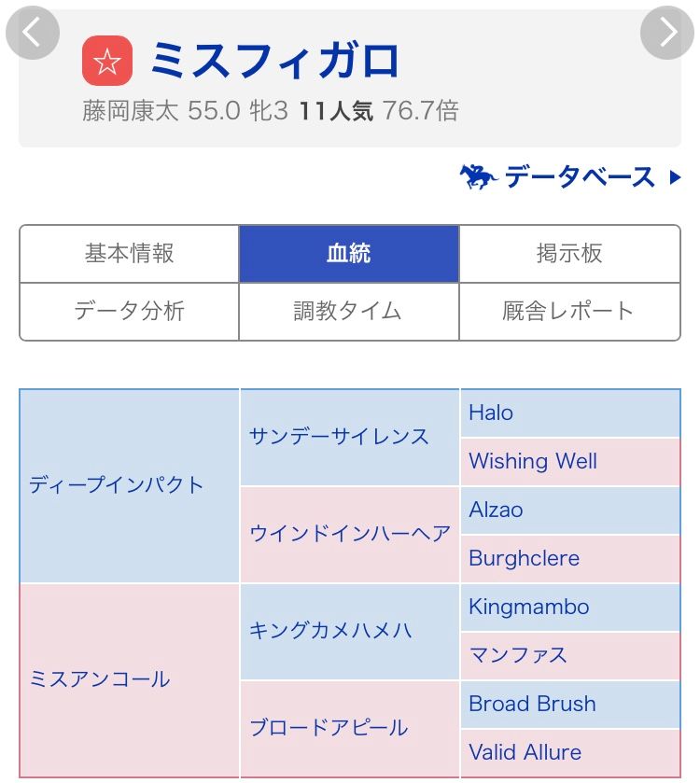Expand the データベース arrow triangle
Image resolution: width=700 pixels, height=783 pixels.
[x=676, y=177]
